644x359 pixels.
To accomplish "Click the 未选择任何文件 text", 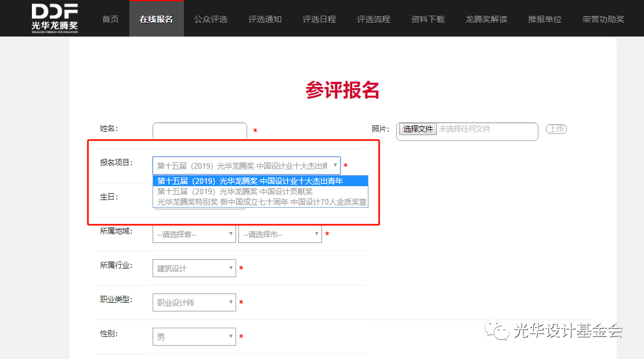I will [465, 129].
